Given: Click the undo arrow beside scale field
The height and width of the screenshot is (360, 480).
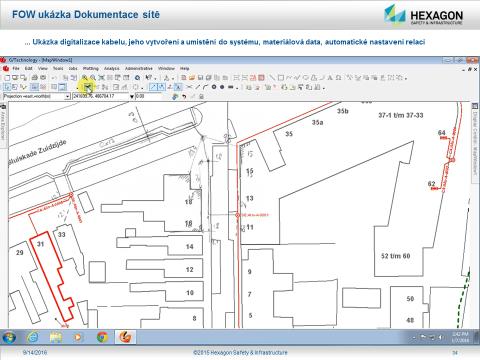Looking at the screenshot, I should click(x=184, y=97).
